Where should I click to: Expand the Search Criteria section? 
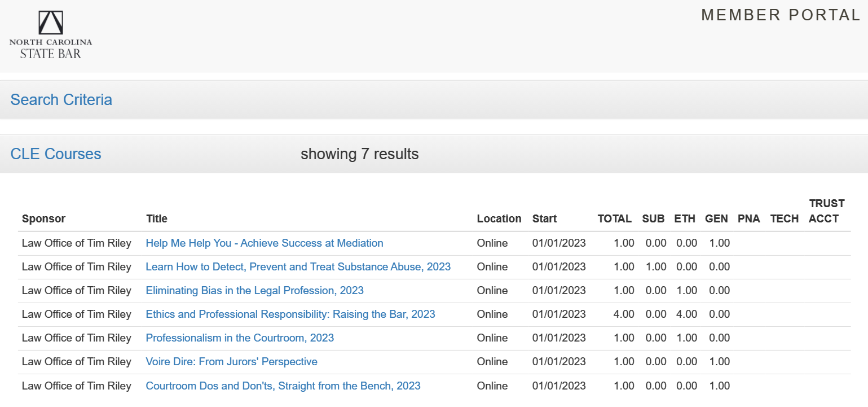[x=61, y=100]
